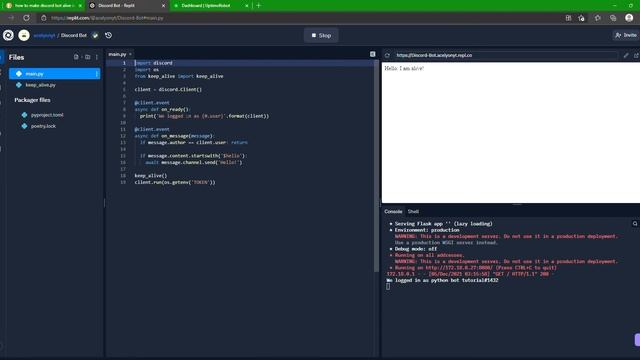Click the pencil edit icon in webview bar
Screen dimensions: 640x360
click(x=626, y=55)
